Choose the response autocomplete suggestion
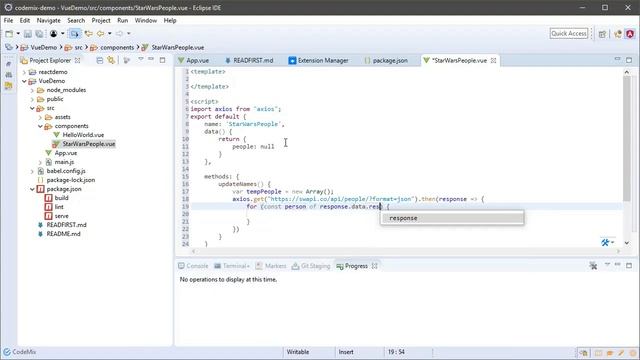 click(x=452, y=218)
